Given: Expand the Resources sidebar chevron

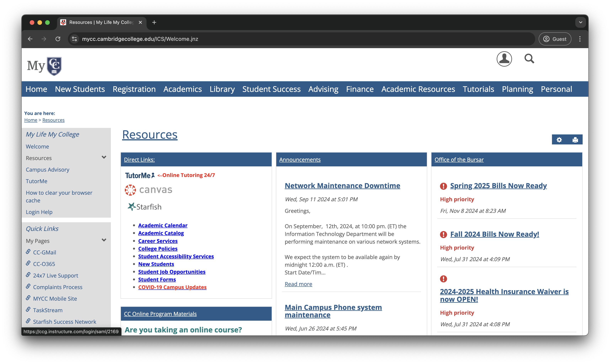Looking at the screenshot, I should point(104,157).
